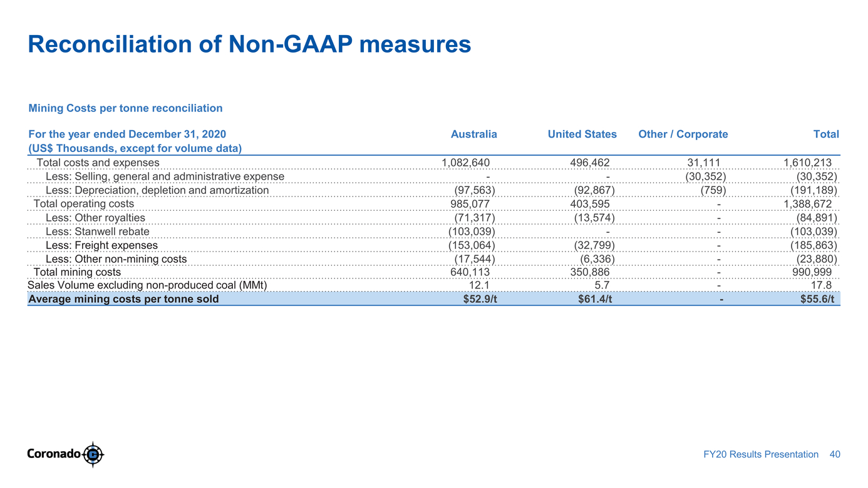Click total costs value 1,610,213
Image resolution: width=868 pixels, height=488 pixels.
pyautogui.click(x=808, y=163)
